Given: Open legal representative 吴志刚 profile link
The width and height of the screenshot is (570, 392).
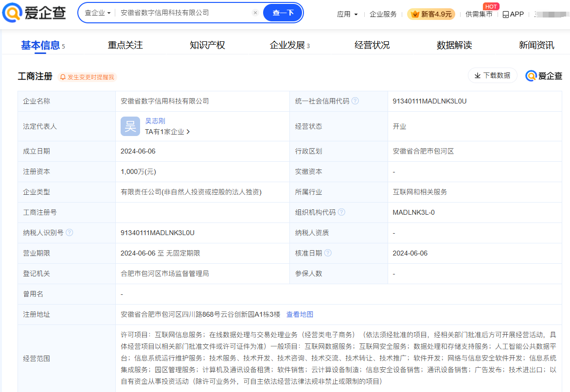Looking at the screenshot, I should 155,121.
